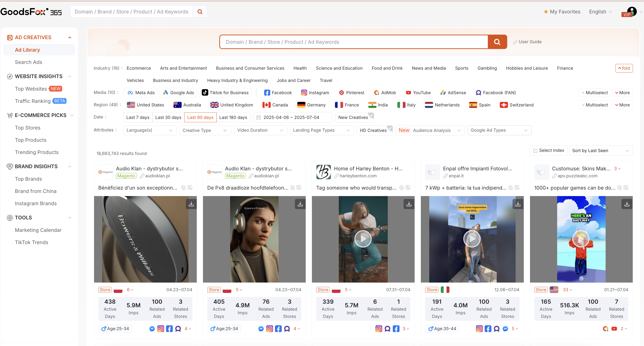This screenshot has width=644, height=346.
Task: Toggle the HD Creatives filter
Action: click(x=374, y=130)
